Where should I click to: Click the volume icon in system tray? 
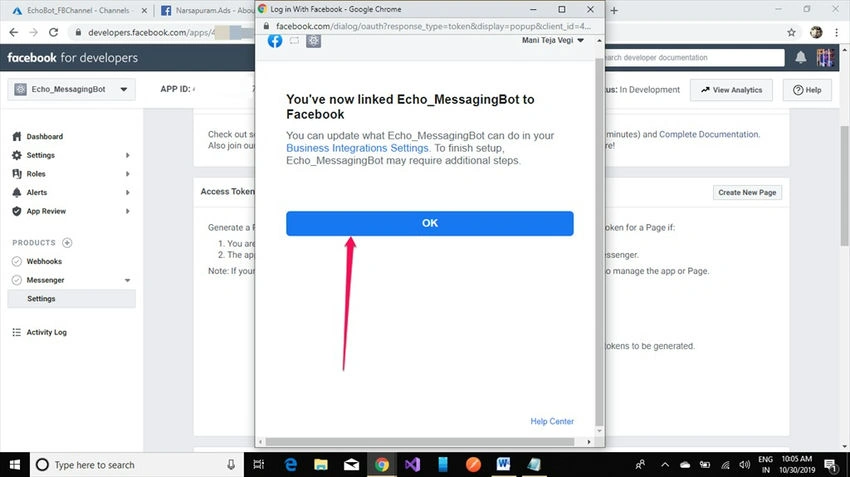pyautogui.click(x=745, y=465)
